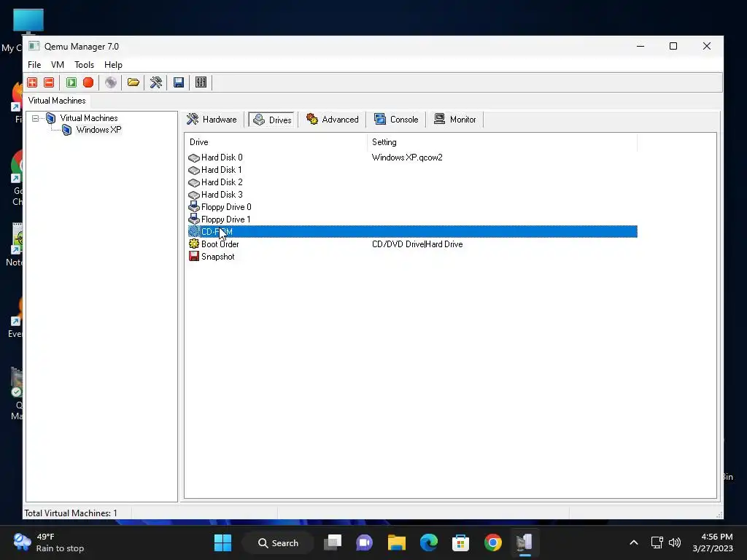Click the Drive column header

tap(276, 142)
